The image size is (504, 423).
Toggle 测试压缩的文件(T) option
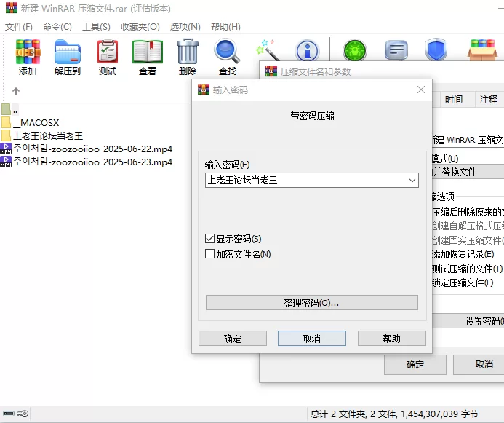point(468,268)
